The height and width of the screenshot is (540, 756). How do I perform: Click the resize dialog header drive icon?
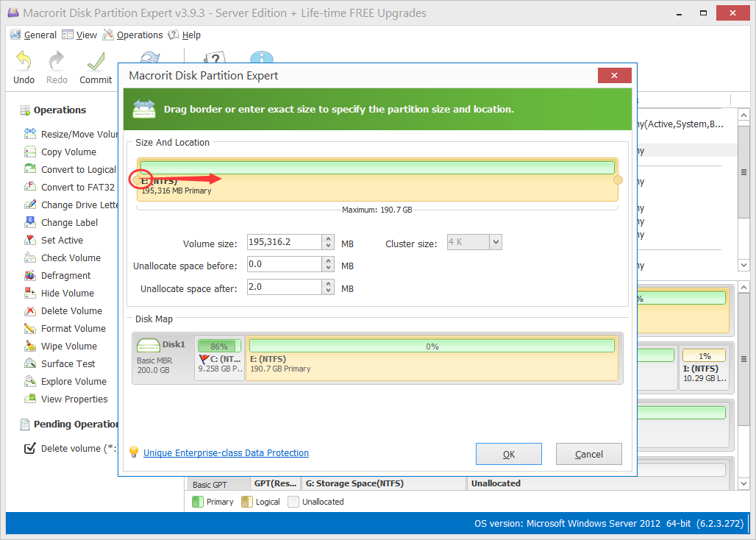click(144, 109)
